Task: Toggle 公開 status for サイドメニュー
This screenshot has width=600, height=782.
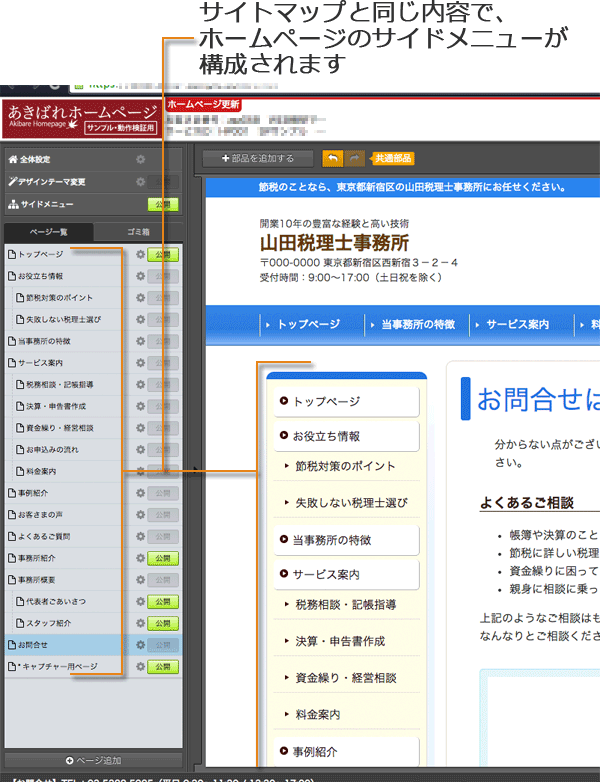Action: pos(163,205)
